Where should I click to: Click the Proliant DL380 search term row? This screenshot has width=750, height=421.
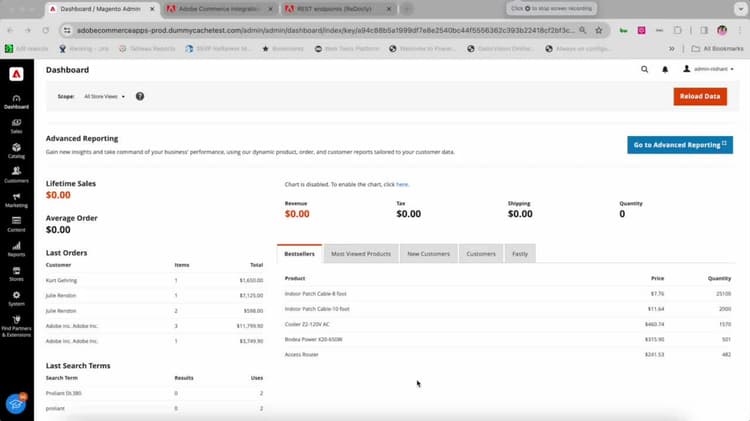coord(154,393)
